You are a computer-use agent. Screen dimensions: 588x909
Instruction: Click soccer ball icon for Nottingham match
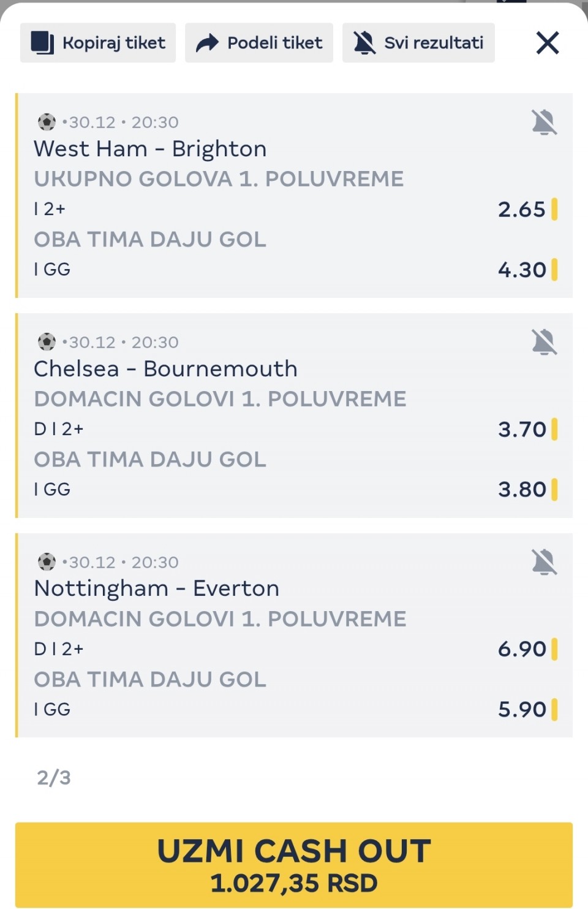[x=47, y=561]
